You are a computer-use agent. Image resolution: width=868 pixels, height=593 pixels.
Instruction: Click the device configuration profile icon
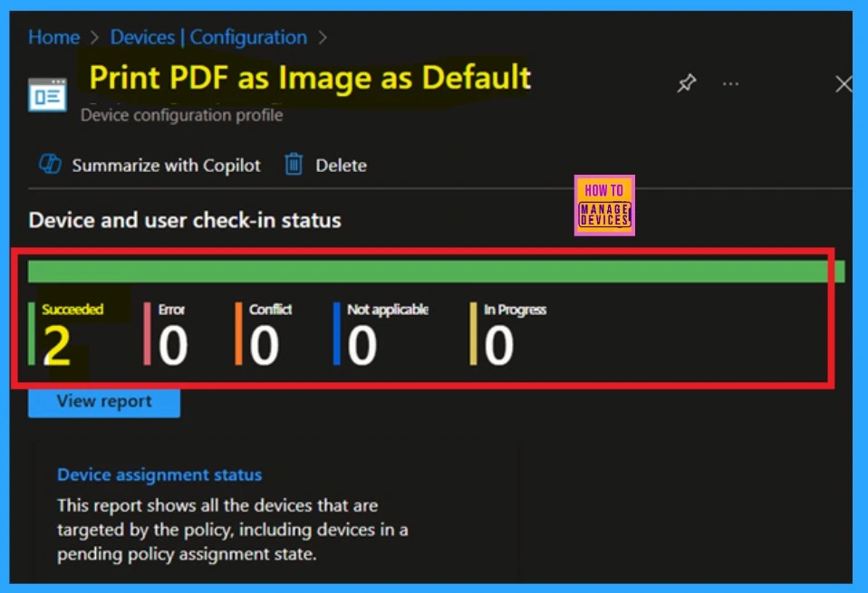click(48, 95)
